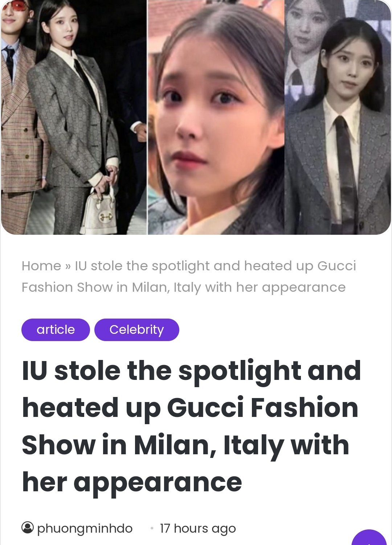The image size is (392, 545).
Task: Open the breadcrumb article title link
Action: click(x=189, y=276)
